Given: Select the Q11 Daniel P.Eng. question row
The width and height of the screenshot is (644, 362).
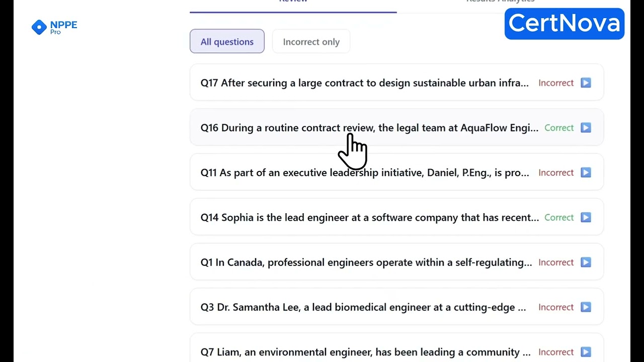Looking at the screenshot, I should [396, 172].
